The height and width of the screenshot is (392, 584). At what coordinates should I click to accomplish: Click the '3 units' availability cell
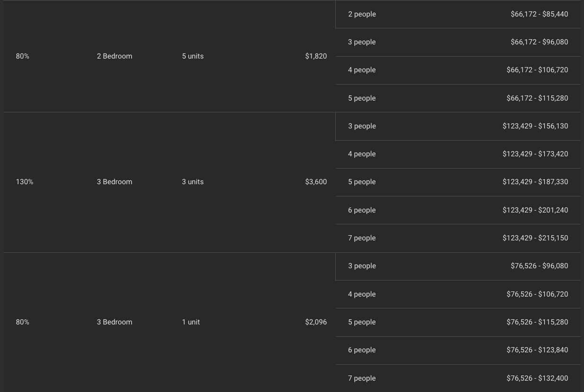coord(192,182)
